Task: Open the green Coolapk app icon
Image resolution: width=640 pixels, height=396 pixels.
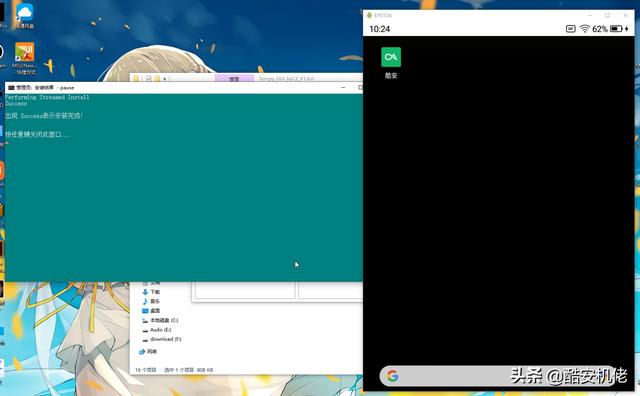Action: coord(391,57)
